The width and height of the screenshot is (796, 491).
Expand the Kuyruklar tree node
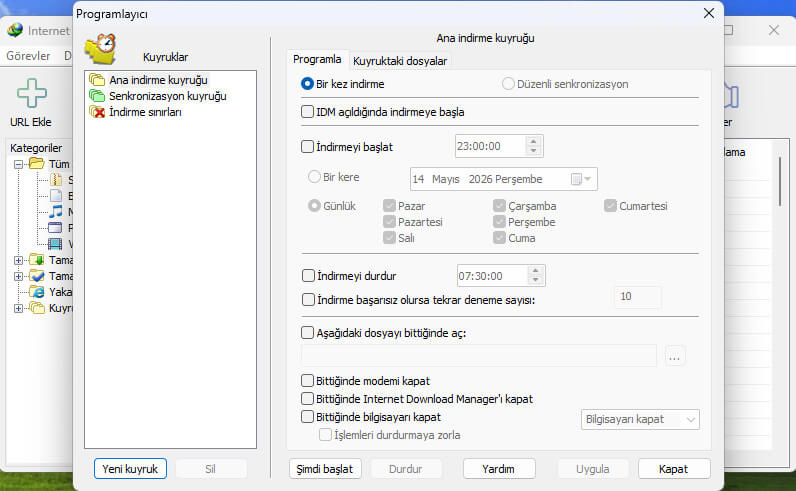(x=18, y=308)
